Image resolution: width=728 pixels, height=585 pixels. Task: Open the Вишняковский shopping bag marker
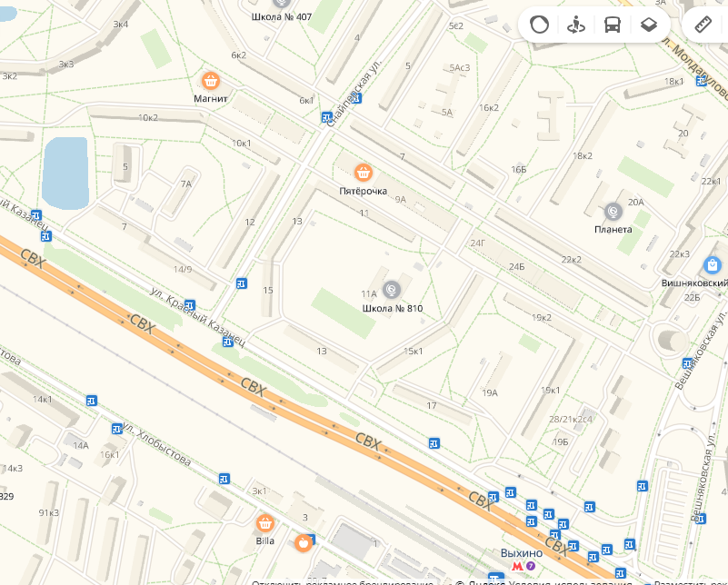tap(713, 265)
